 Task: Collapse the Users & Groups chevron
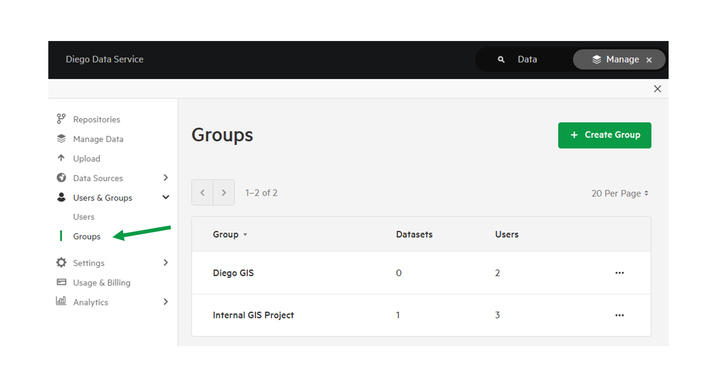coord(166,197)
